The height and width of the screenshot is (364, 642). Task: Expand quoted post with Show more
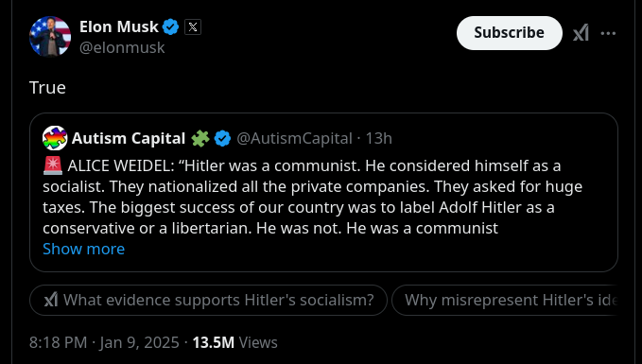84,249
